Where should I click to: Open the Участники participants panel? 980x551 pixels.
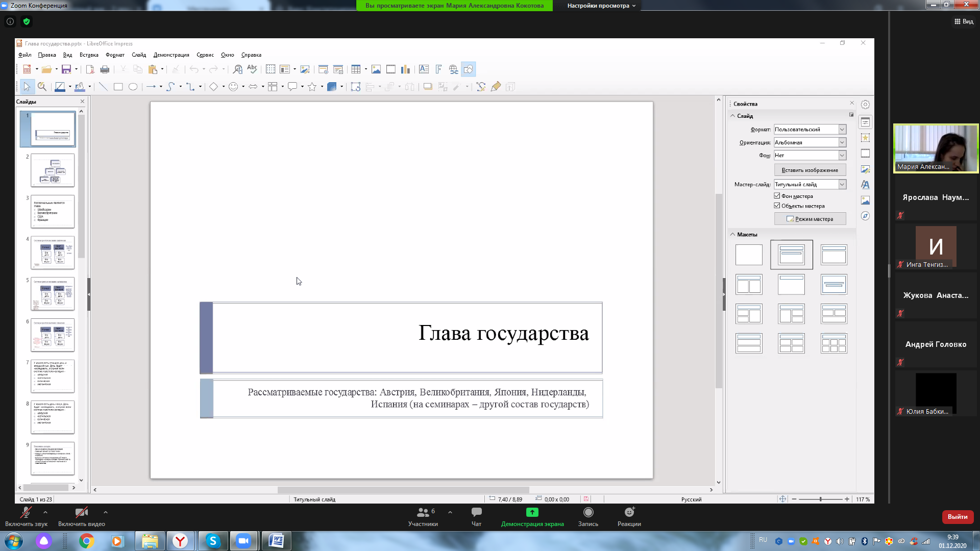click(423, 517)
